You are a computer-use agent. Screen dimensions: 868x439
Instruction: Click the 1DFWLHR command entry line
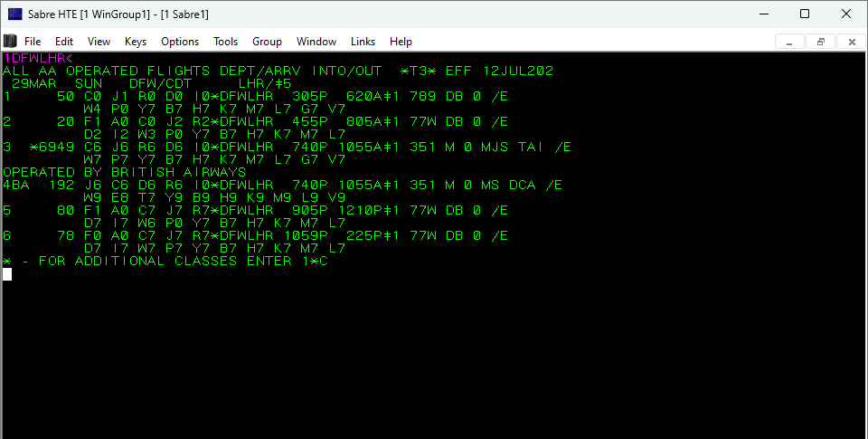pos(36,58)
